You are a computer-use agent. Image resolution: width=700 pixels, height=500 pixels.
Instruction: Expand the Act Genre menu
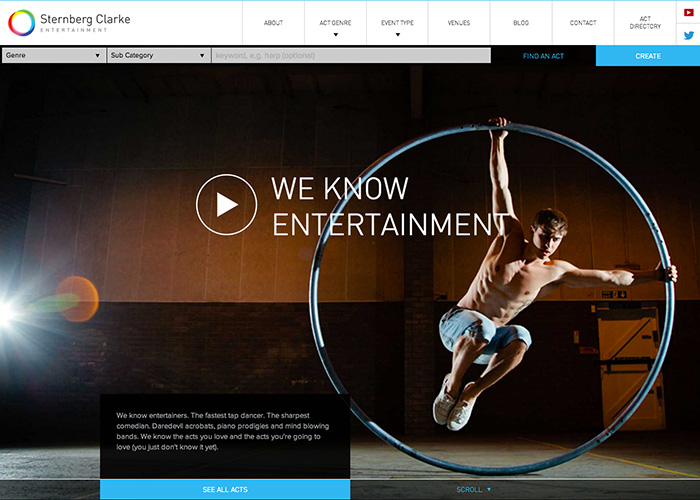335,23
